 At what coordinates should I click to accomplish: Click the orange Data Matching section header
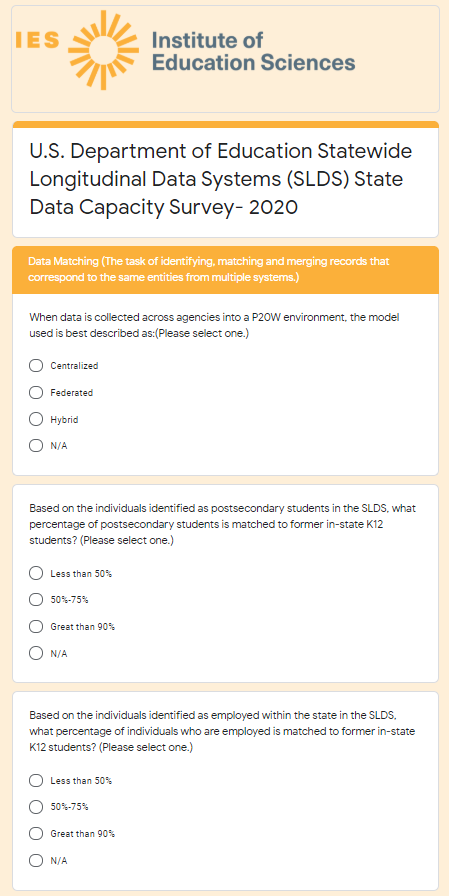[226, 270]
